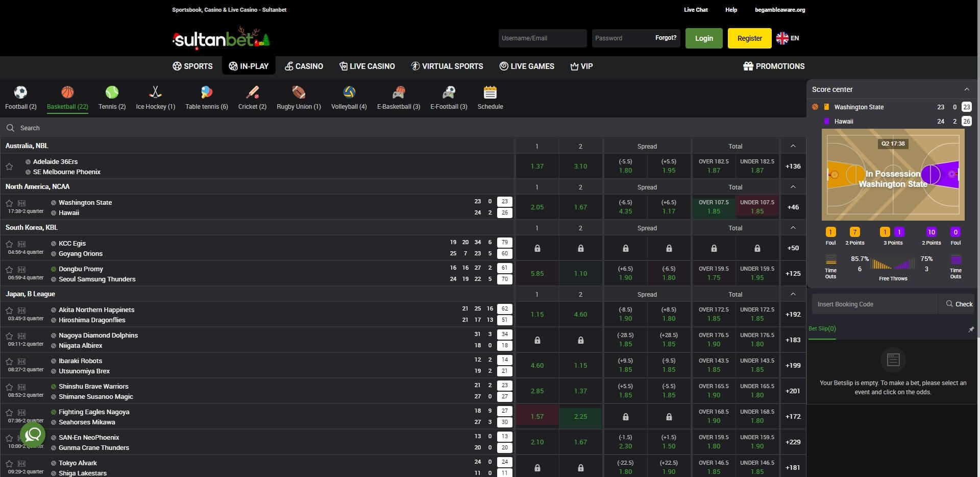Click the Forgot? password link
The image size is (980, 477).
[x=666, y=37]
